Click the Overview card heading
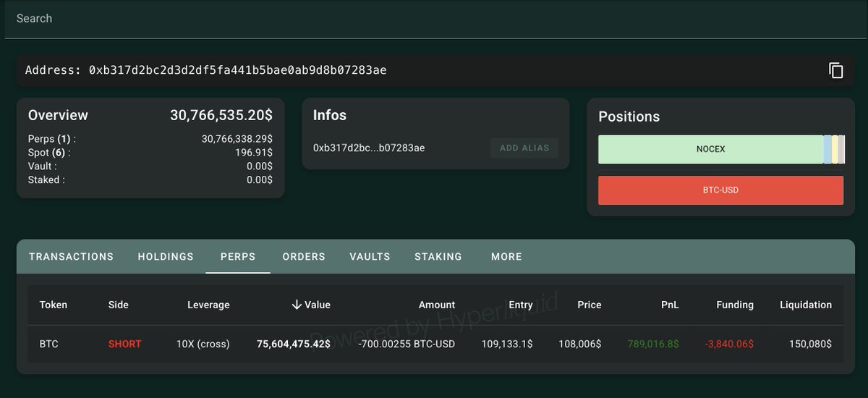Image resolution: width=868 pixels, height=398 pixels. click(58, 115)
